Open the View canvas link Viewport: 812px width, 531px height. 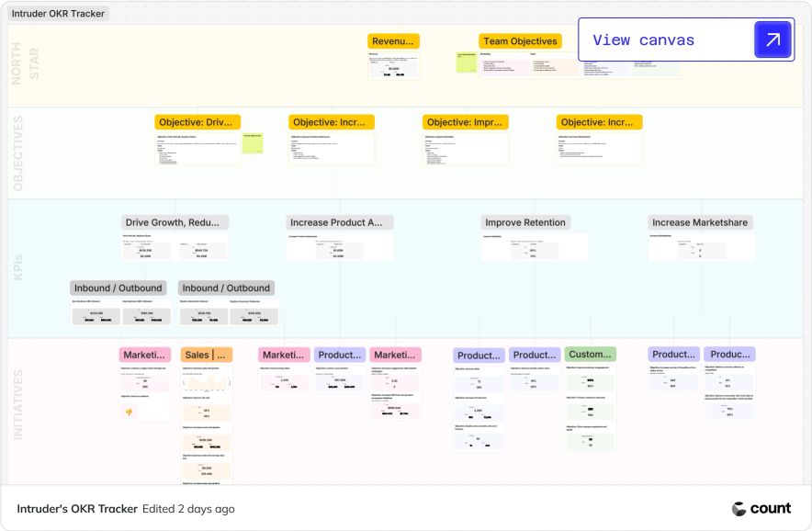click(x=686, y=40)
